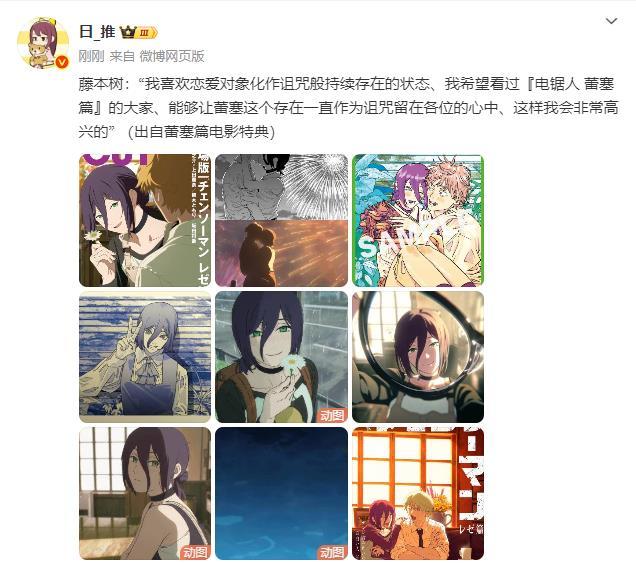Click the post text quoting 藤本树
636x563 pixels.
tap(348, 108)
